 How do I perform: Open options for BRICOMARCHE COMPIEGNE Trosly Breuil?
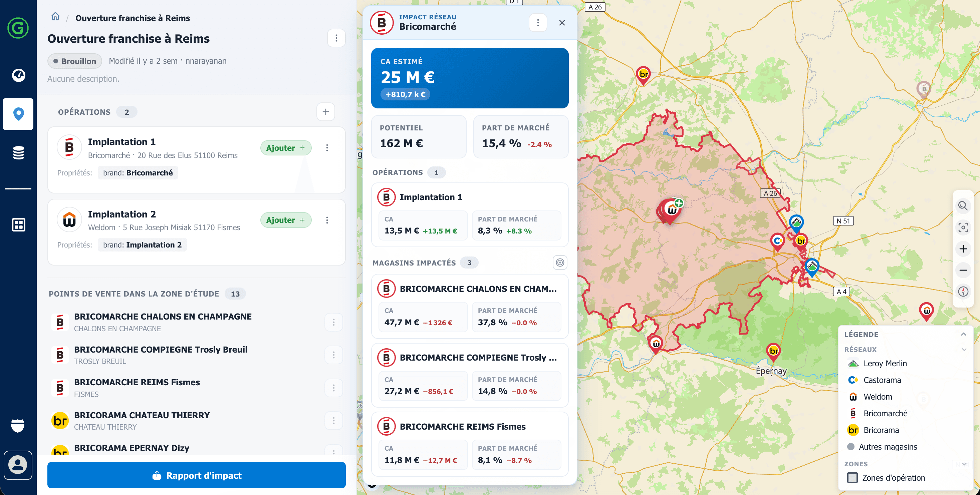pos(334,355)
